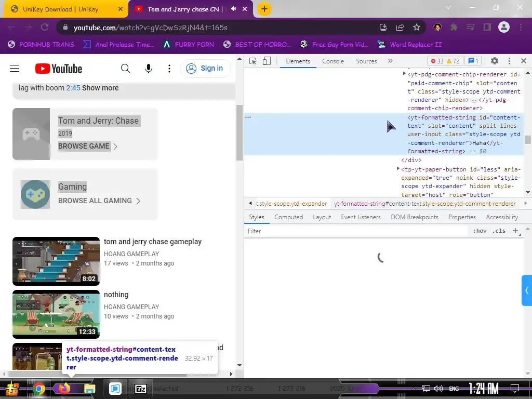Select the t.style-scope.ytd-expander breadcrumb
Screen dimensions: 532x399
point(291,204)
